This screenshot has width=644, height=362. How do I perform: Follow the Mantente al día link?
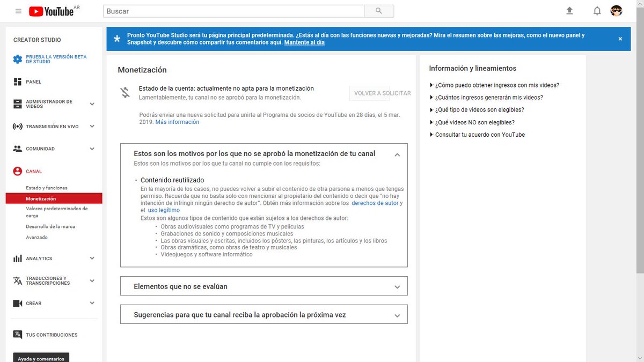[304, 42]
